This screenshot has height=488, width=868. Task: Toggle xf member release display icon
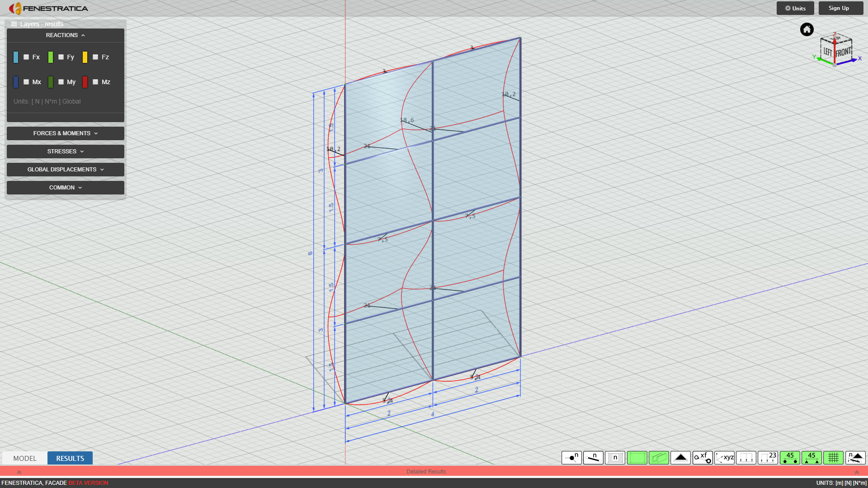point(703,458)
